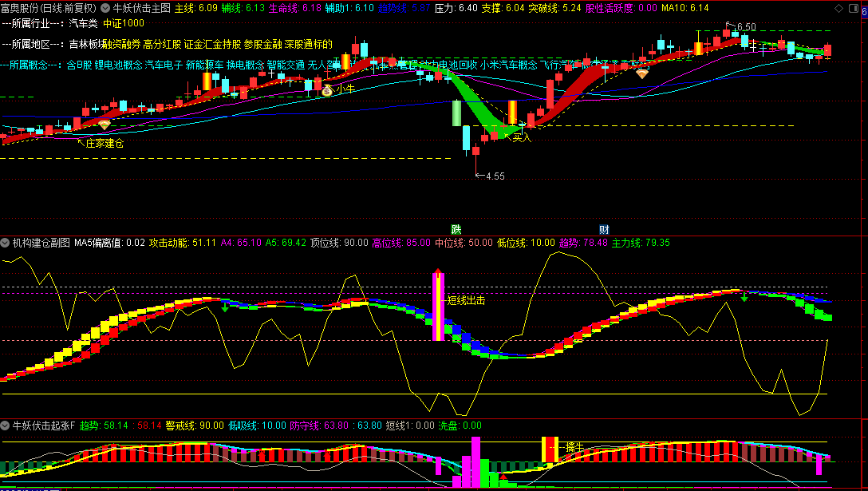The height and width of the screenshot is (491, 868).
Task: Click the money bag 小牛 marker icon
Action: click(327, 91)
